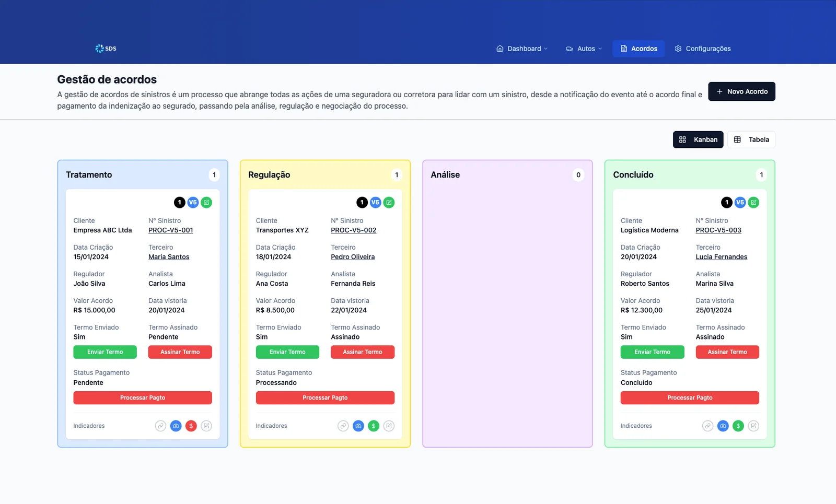Click red dollar indicator on Empresa ABC card
The height and width of the screenshot is (504, 836).
(191, 426)
